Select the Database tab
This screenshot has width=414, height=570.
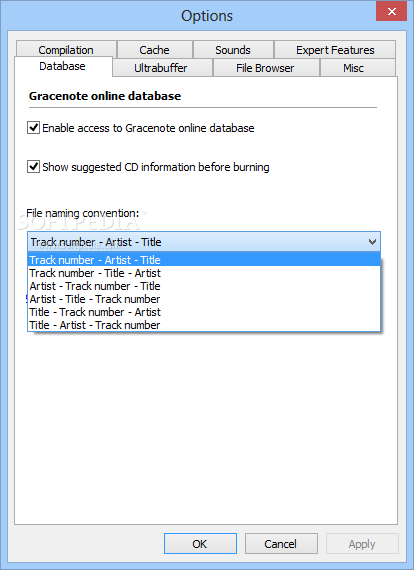tap(63, 66)
